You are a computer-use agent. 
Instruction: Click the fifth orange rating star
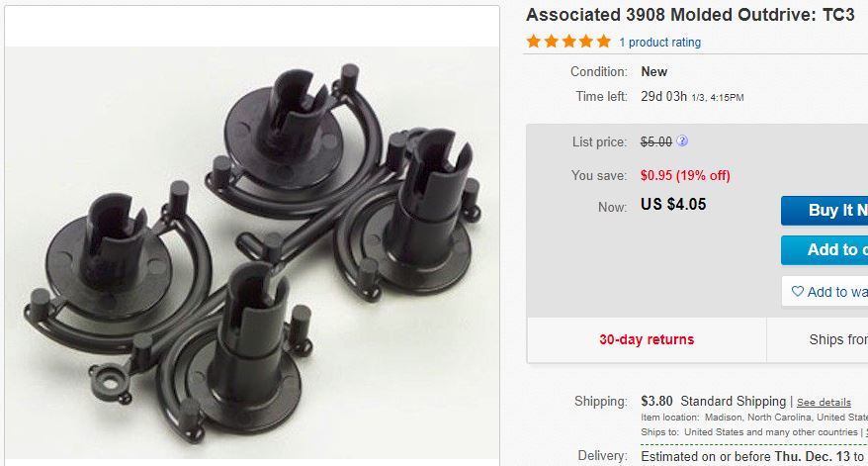tap(604, 42)
